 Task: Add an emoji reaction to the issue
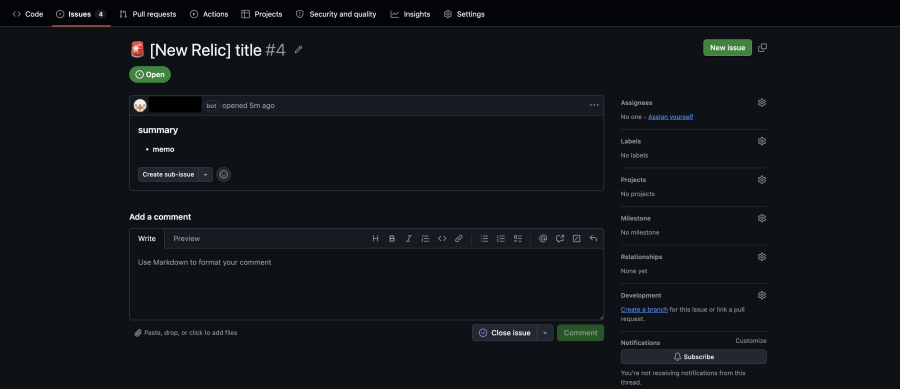[224, 174]
